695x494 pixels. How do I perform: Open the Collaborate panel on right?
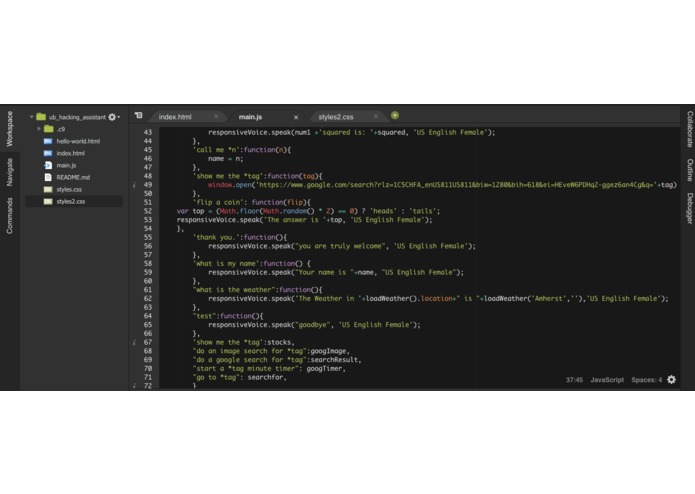[x=690, y=129]
